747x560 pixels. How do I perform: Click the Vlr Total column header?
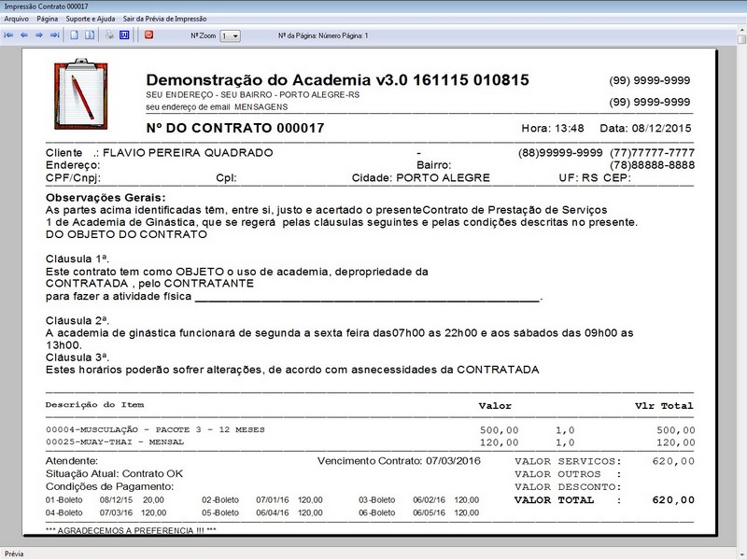point(664,406)
